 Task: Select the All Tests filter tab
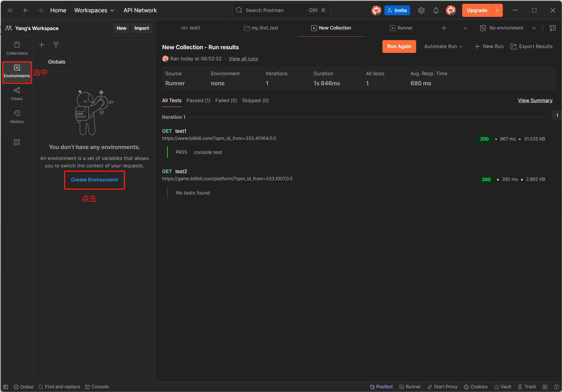point(172,100)
